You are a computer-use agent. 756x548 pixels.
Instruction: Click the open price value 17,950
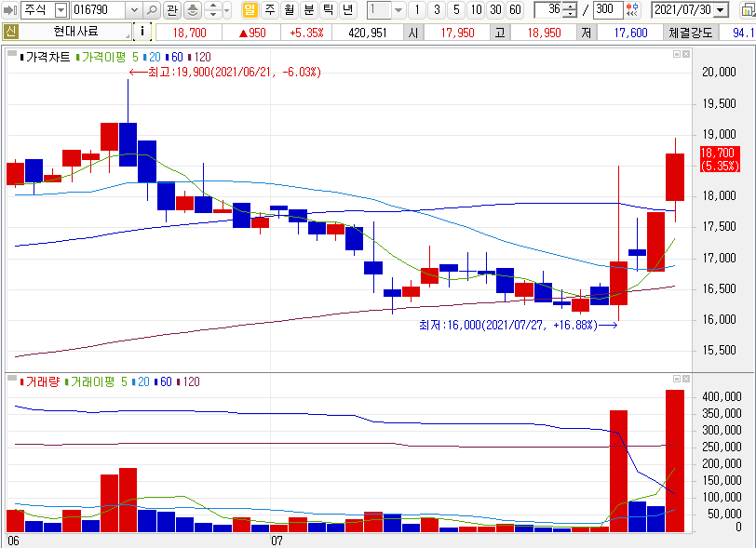(x=457, y=33)
